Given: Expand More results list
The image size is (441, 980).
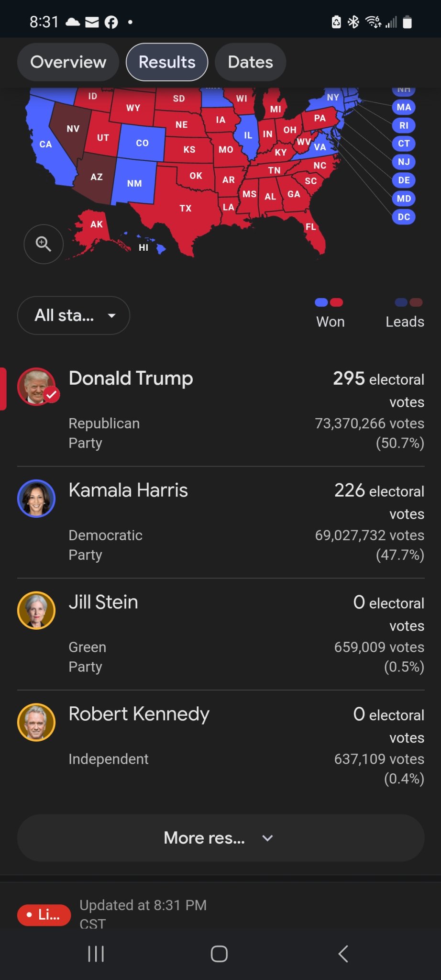Looking at the screenshot, I should (220, 838).
